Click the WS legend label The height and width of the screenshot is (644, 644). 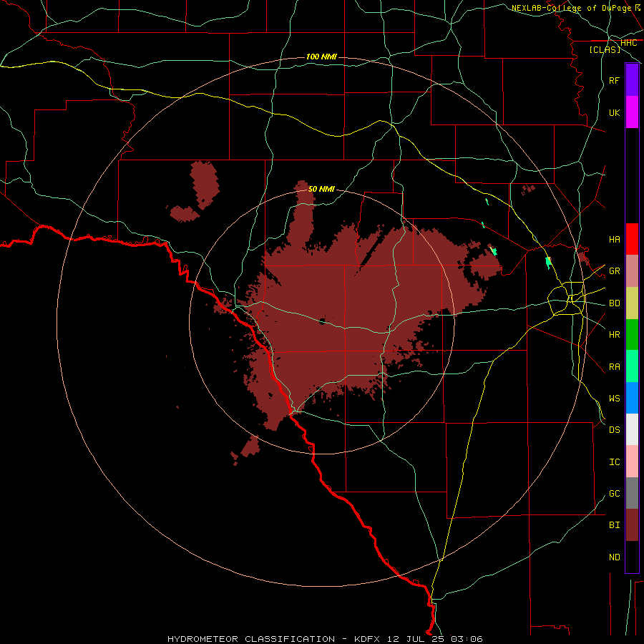(x=614, y=398)
